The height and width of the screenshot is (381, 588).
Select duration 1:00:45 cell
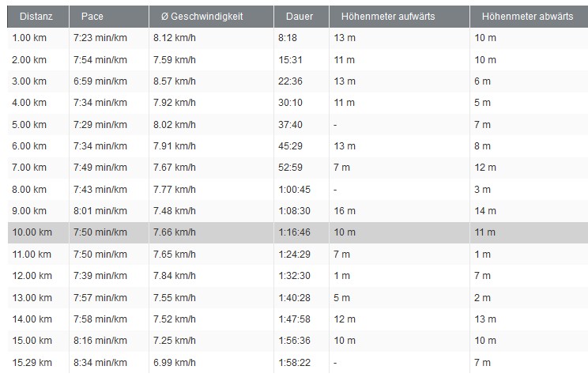pos(295,190)
